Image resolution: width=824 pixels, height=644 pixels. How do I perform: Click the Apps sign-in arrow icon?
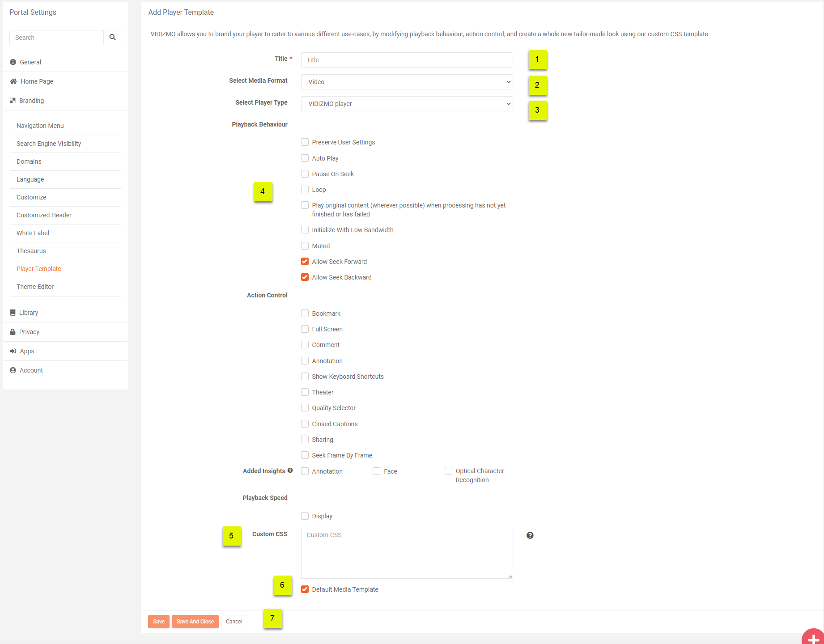click(x=13, y=351)
